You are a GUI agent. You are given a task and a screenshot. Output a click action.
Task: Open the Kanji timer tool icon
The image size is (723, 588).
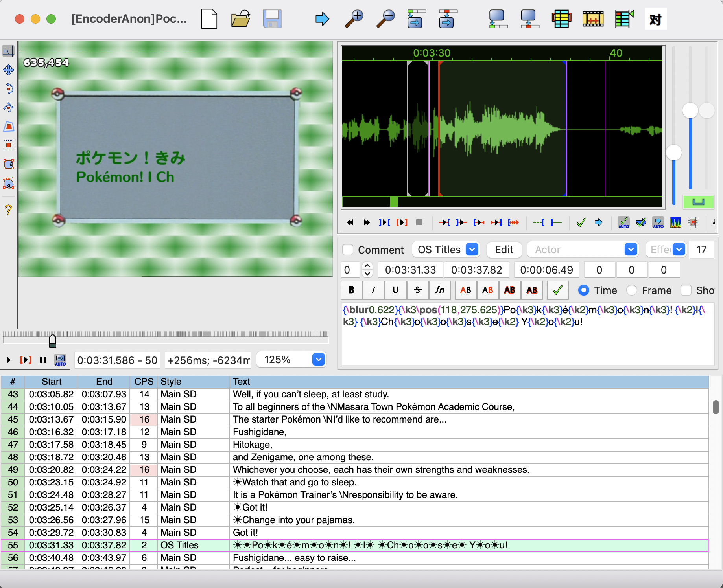(x=656, y=19)
